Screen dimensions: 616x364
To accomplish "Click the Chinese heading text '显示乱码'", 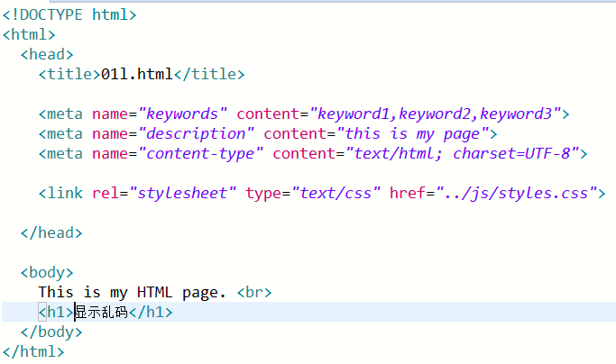I will coord(101,313).
